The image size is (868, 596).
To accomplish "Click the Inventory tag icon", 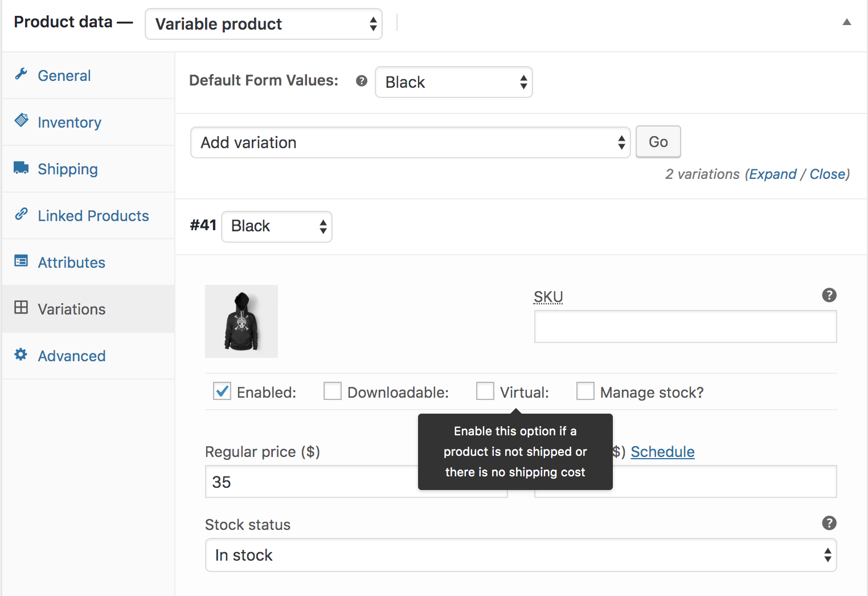I will pos(21,120).
